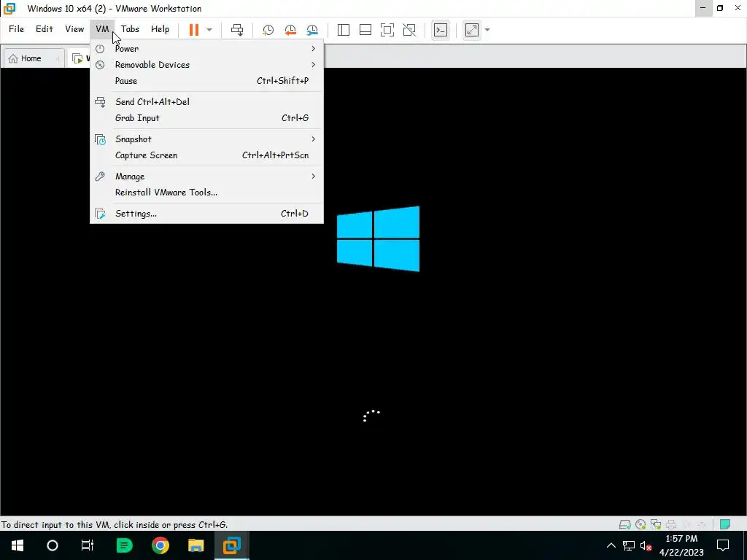747x560 pixels.
Task: Click the network icon in system tray
Action: tap(628, 545)
